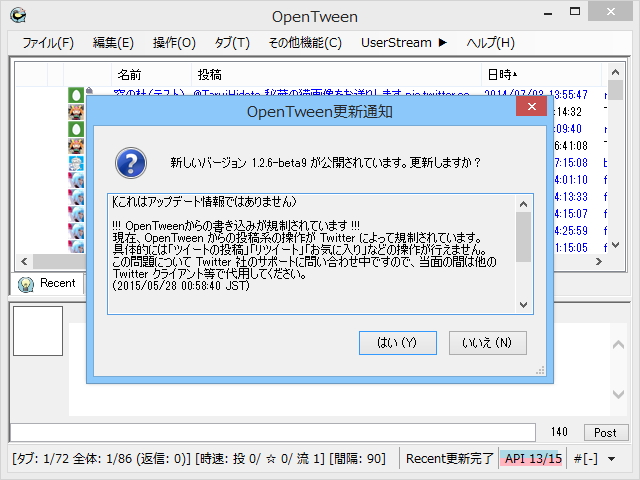Sort by 日時 column header
This screenshot has height=480, width=640.
click(541, 75)
